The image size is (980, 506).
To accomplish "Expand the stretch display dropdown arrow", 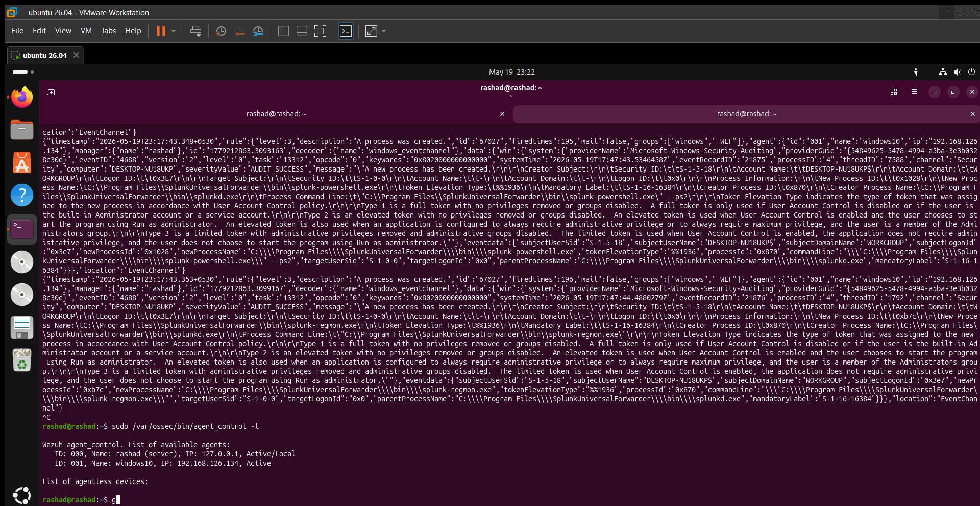I will tap(384, 31).
